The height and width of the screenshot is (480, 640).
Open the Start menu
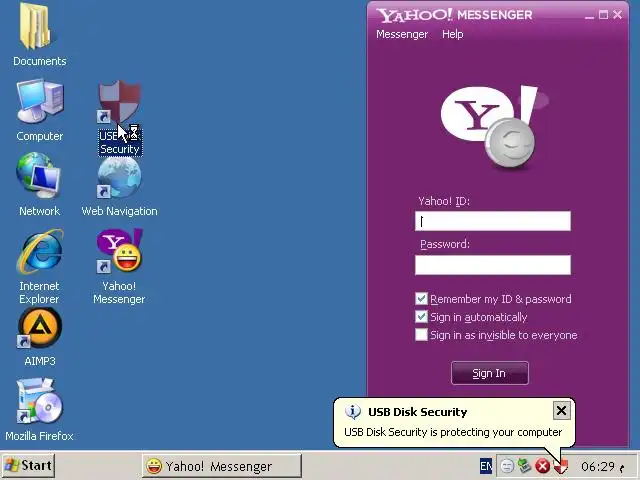[x=28, y=465]
